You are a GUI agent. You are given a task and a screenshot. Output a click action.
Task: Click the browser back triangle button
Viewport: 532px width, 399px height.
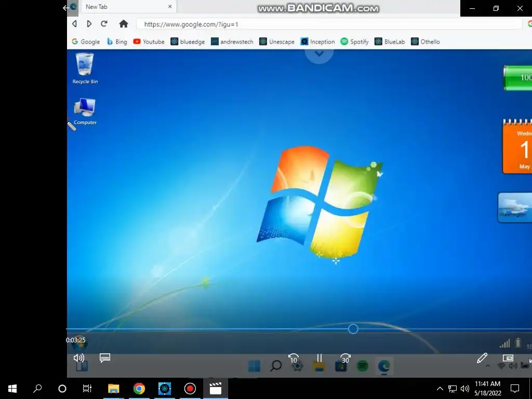pyautogui.click(x=74, y=24)
